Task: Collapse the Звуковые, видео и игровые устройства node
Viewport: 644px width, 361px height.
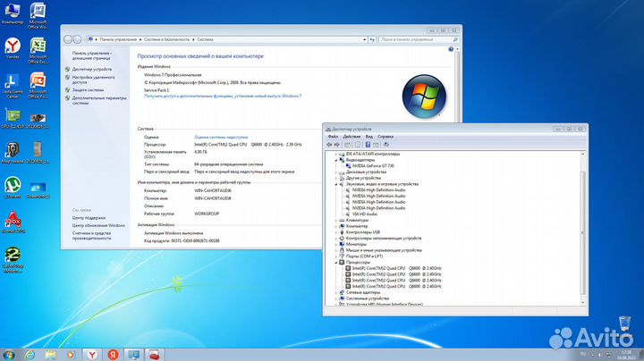Action: click(336, 184)
